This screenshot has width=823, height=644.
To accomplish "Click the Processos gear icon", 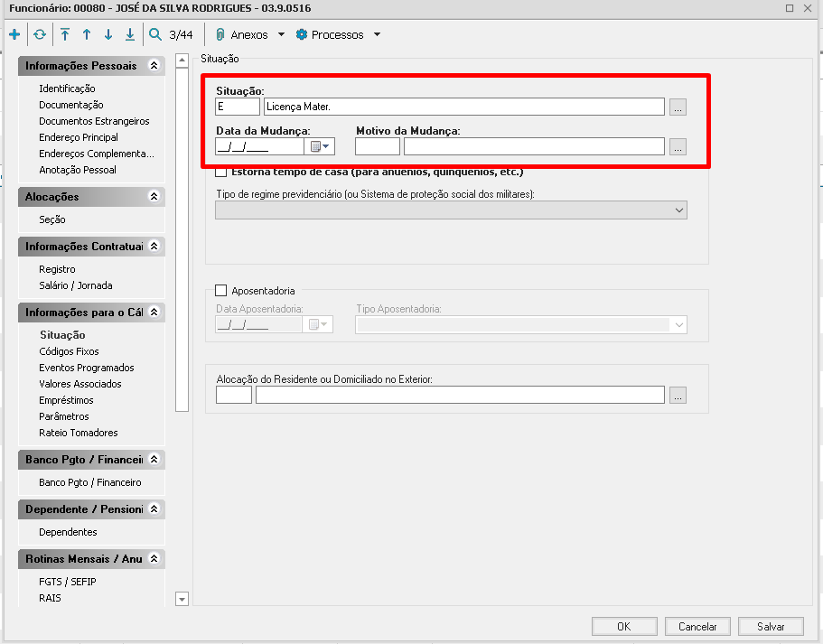I will pyautogui.click(x=301, y=34).
